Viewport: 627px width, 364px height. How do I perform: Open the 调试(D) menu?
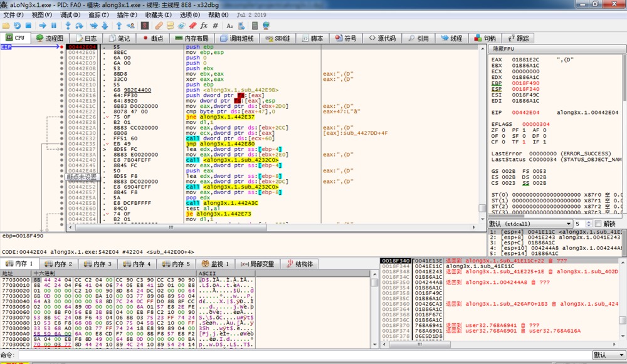pos(70,15)
